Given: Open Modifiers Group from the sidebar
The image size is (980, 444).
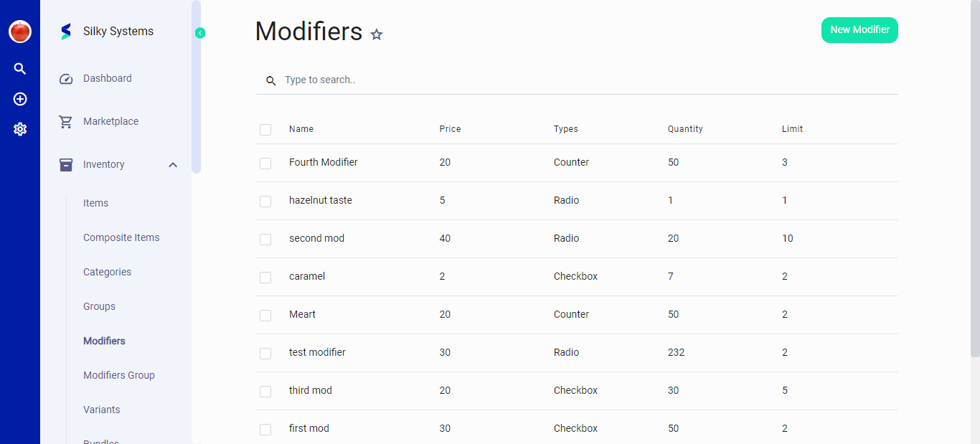Looking at the screenshot, I should tap(118, 375).
